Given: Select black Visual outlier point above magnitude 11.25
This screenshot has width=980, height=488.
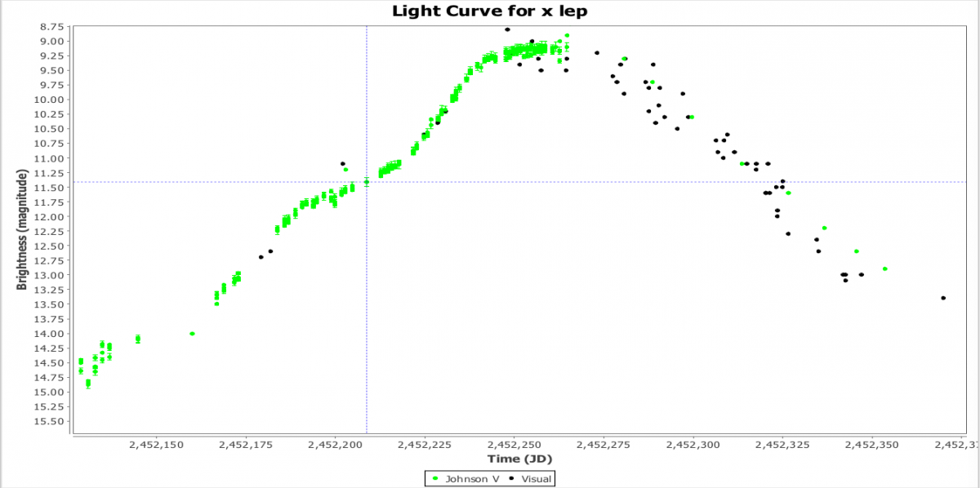Looking at the screenshot, I should (x=342, y=164).
